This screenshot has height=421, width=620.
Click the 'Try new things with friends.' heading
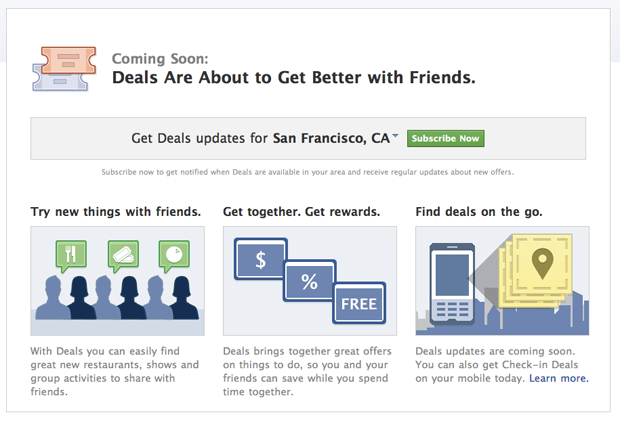pos(116,212)
